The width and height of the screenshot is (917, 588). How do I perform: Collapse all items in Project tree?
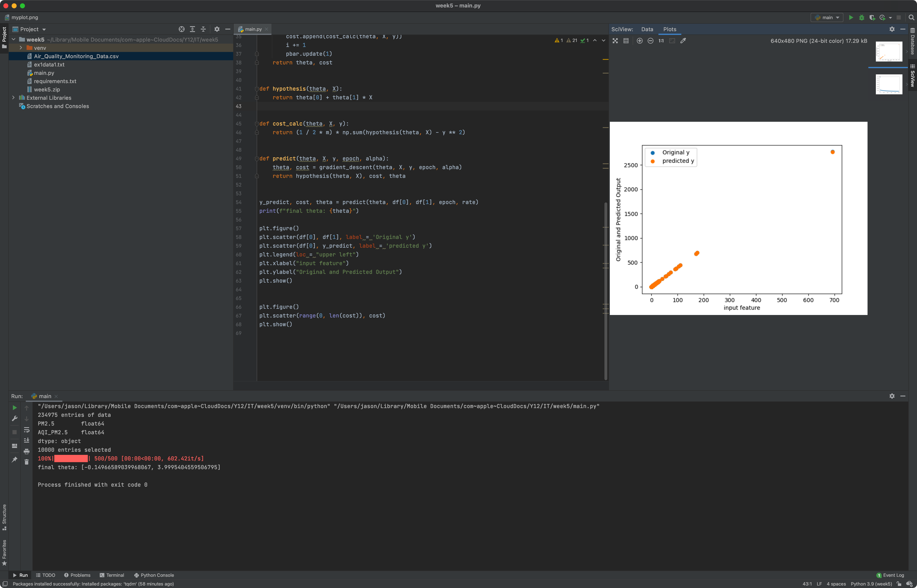[203, 30]
